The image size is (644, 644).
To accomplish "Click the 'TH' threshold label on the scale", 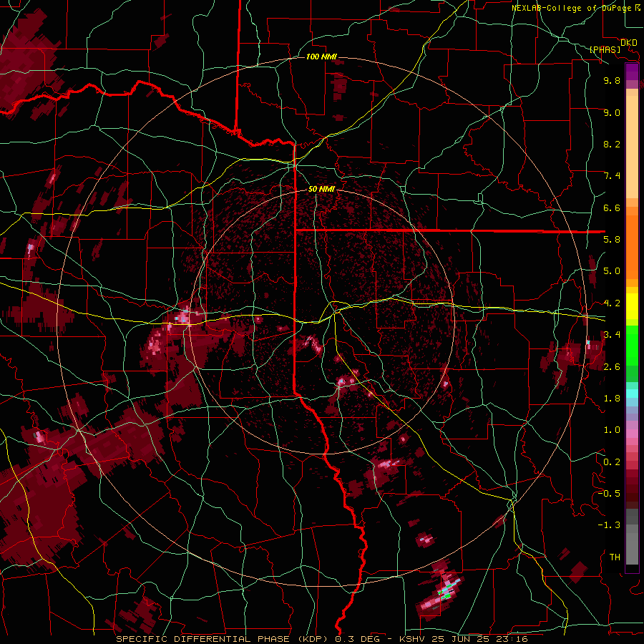I will pos(615,557).
